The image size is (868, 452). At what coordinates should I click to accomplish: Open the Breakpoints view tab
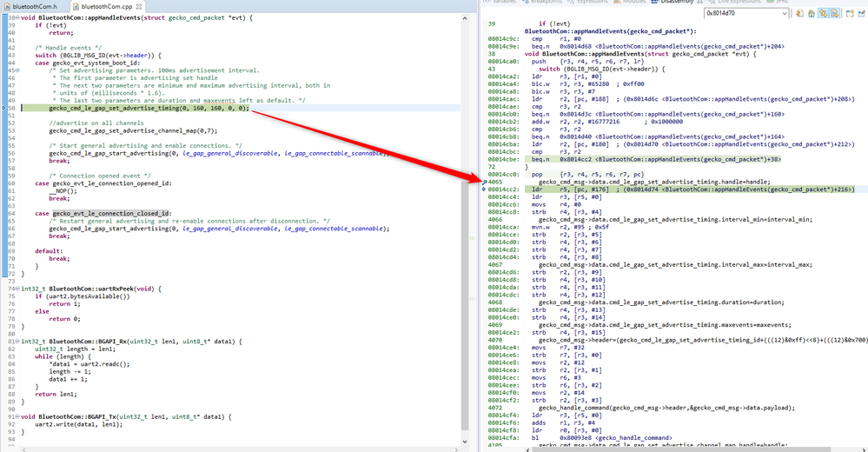[x=541, y=2]
